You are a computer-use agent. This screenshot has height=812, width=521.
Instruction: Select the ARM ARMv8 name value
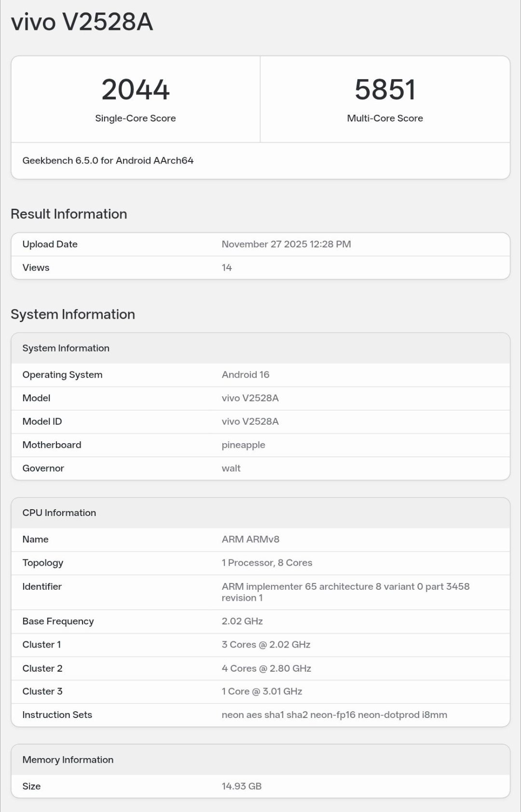(250, 540)
